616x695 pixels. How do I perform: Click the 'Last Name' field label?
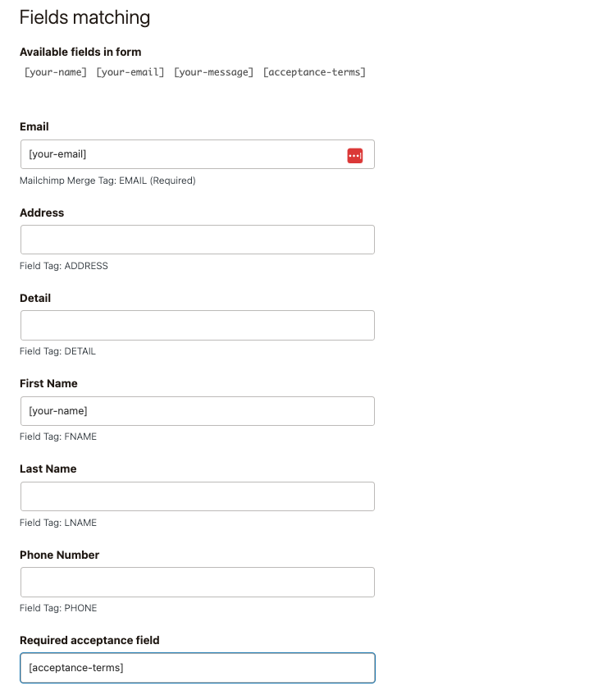tap(48, 469)
